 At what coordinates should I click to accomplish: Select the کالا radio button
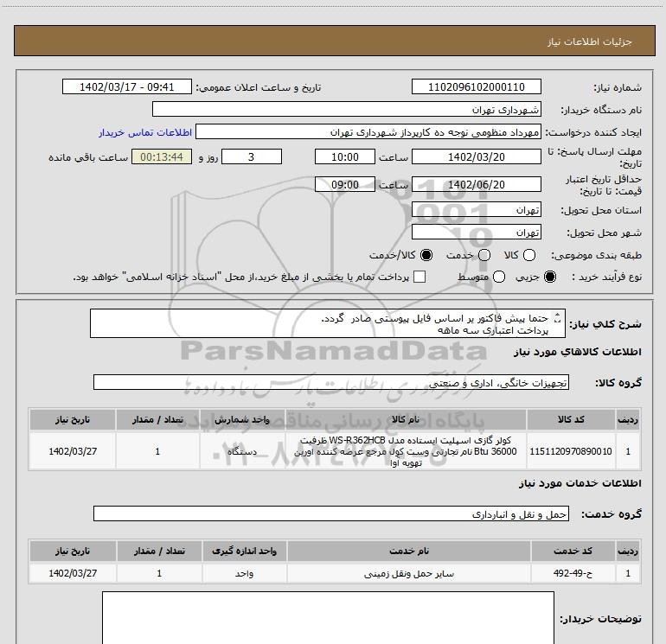[x=528, y=255]
